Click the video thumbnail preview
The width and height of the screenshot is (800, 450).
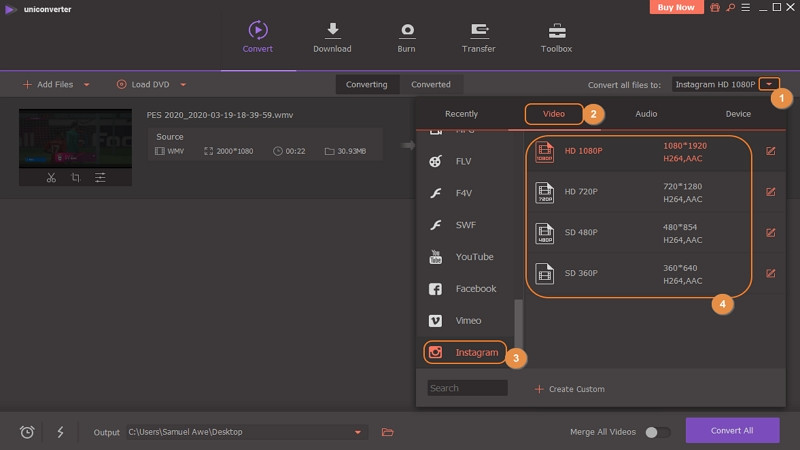pyautogui.click(x=76, y=138)
